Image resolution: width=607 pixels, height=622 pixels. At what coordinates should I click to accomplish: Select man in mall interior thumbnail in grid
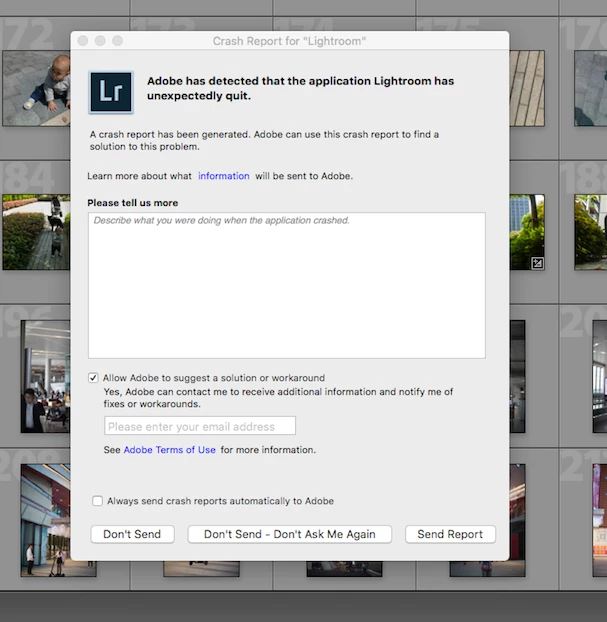point(46,376)
